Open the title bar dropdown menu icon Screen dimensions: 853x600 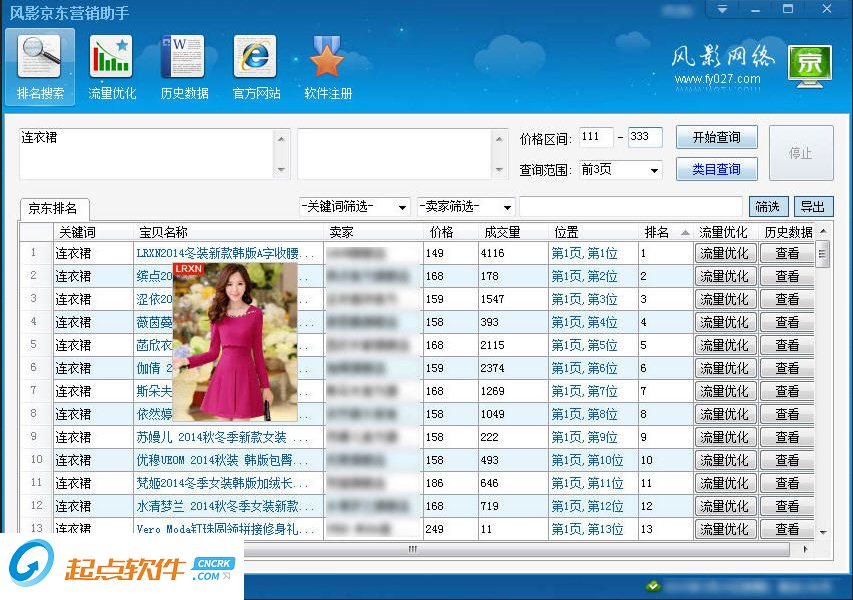pyautogui.click(x=721, y=9)
